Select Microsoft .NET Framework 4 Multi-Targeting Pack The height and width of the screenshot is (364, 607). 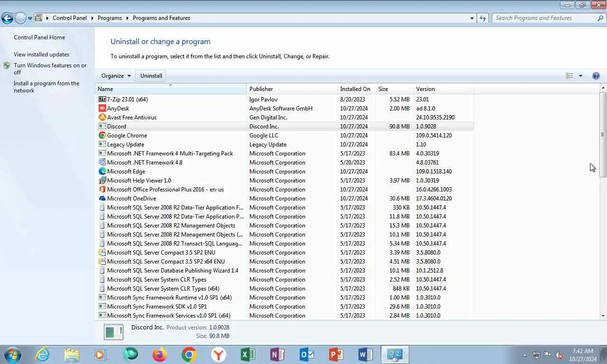point(285,154)
